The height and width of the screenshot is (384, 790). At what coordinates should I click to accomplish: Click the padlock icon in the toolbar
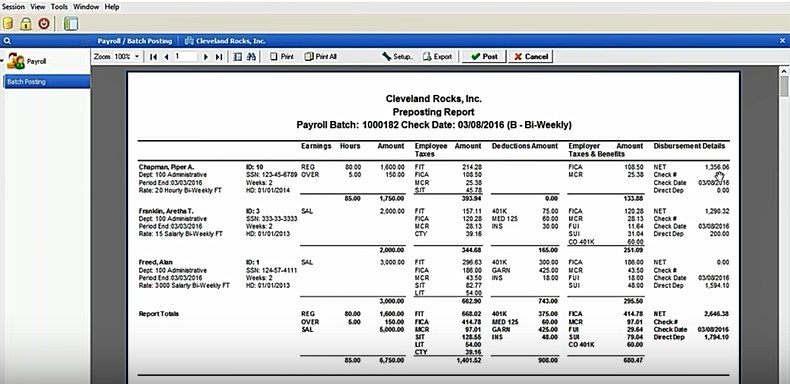point(26,23)
